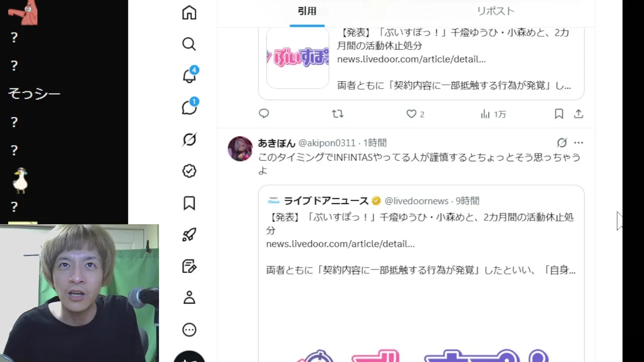Click the round black Post button
The image size is (644, 362).
click(x=189, y=356)
